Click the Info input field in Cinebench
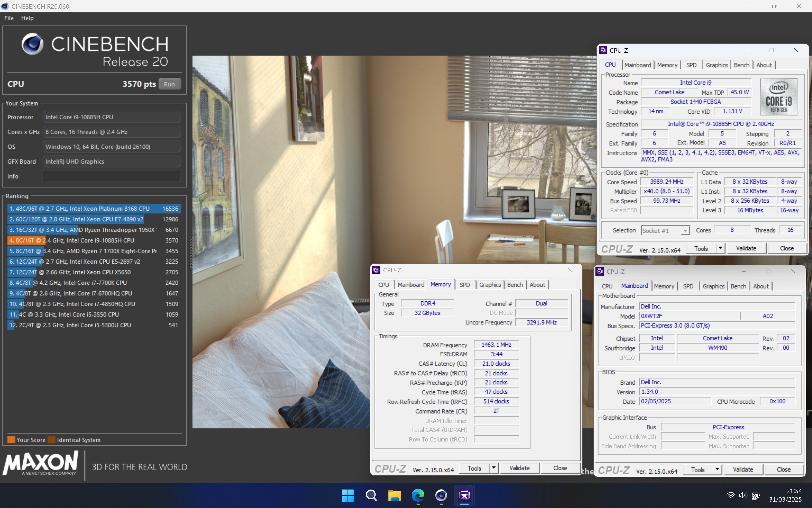The height and width of the screenshot is (508, 812). pos(111,176)
